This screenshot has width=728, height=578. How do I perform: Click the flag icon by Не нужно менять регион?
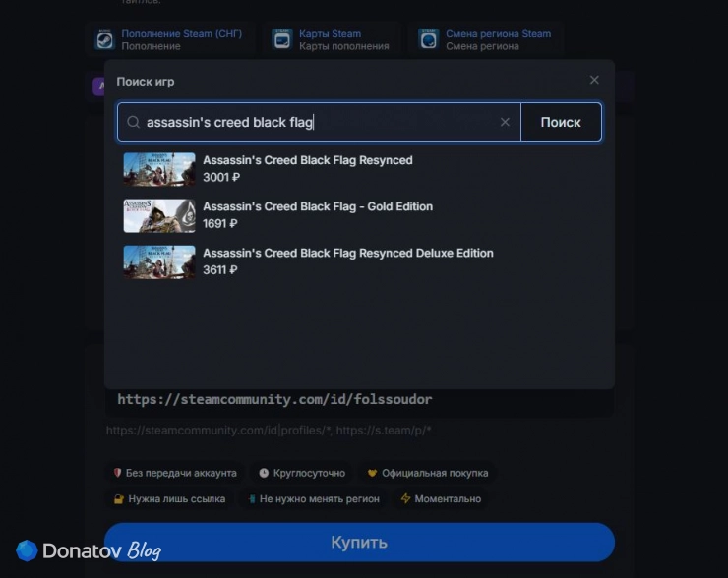point(251,499)
